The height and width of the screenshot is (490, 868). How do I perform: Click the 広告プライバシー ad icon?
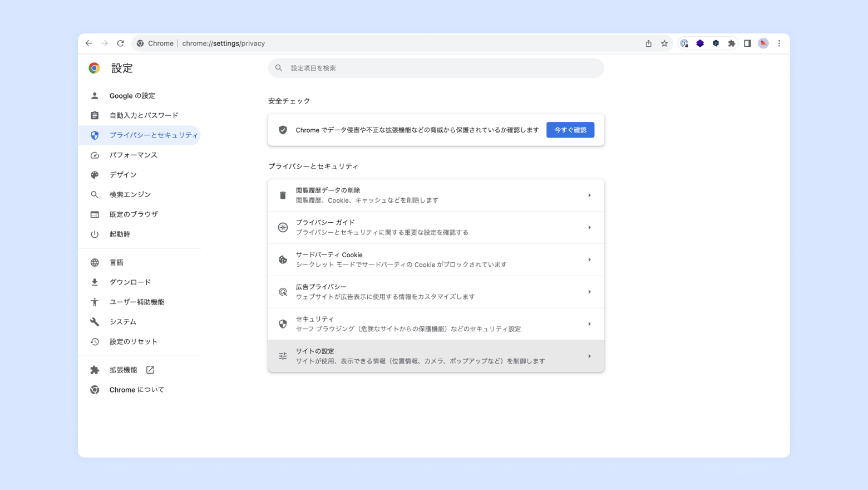coord(283,292)
